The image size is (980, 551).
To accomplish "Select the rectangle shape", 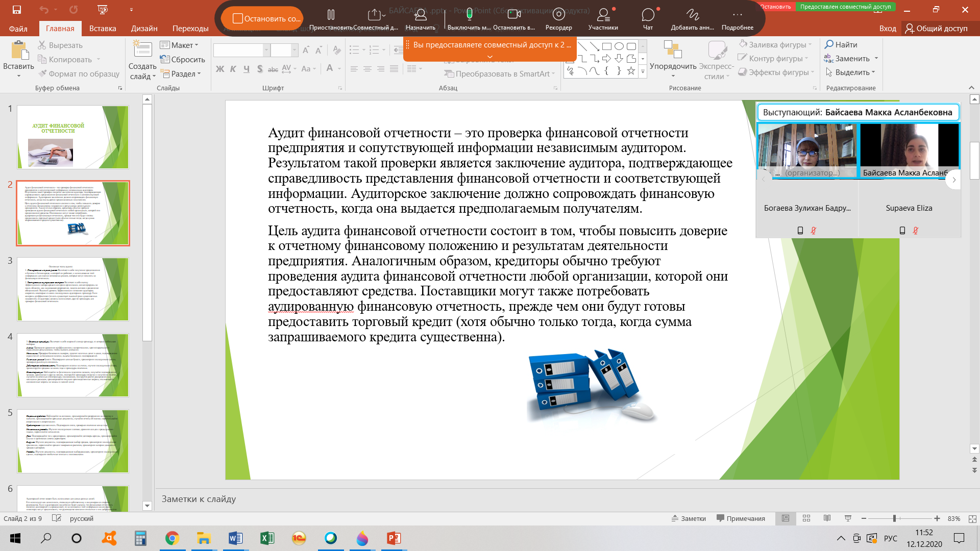I will [x=606, y=46].
